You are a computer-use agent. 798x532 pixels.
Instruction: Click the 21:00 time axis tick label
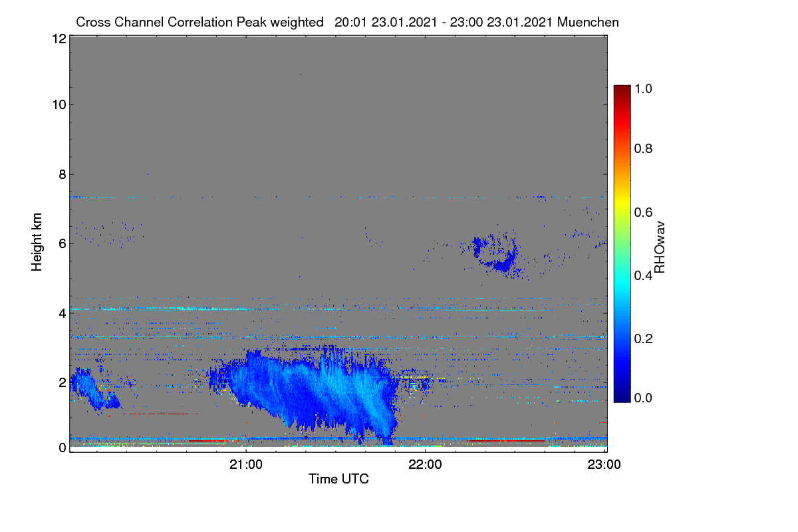[x=247, y=465]
